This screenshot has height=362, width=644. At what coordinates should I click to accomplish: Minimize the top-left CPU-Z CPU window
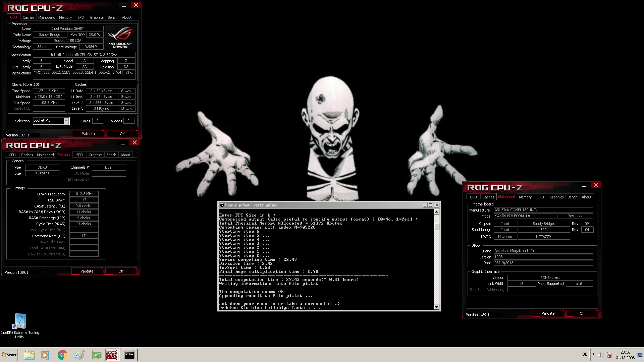pos(124,6)
